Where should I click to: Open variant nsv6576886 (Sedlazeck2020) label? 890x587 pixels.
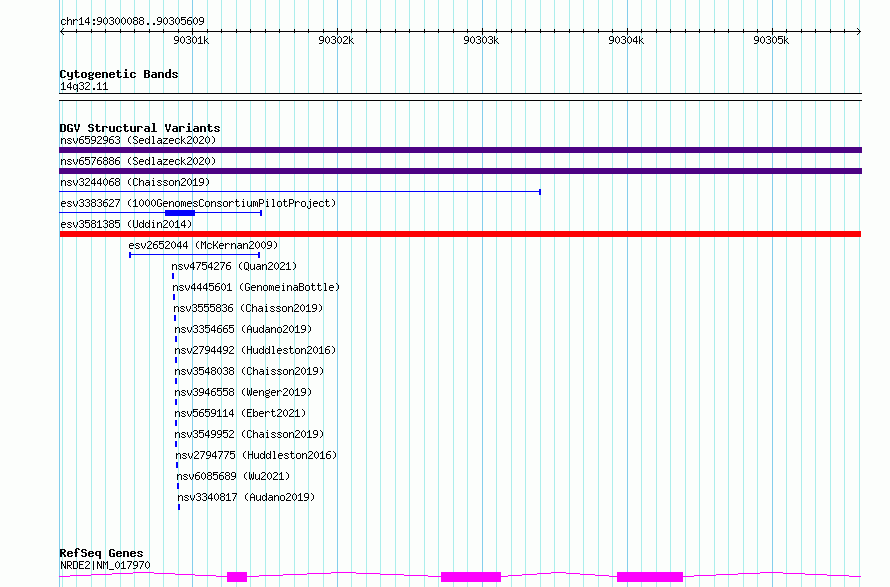[138, 161]
